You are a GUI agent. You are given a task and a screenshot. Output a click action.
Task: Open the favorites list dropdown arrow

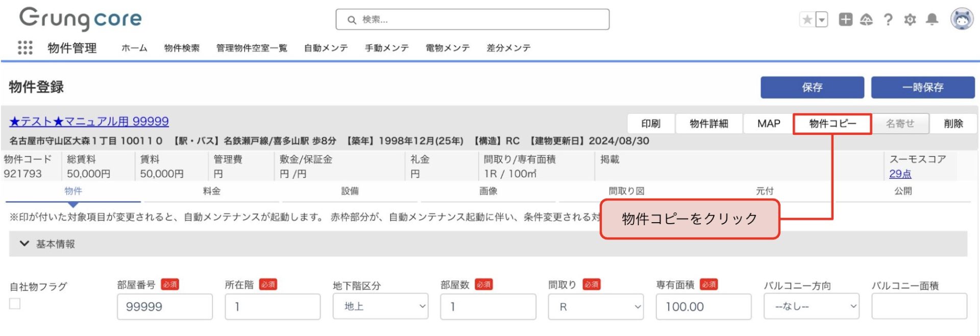(x=821, y=20)
